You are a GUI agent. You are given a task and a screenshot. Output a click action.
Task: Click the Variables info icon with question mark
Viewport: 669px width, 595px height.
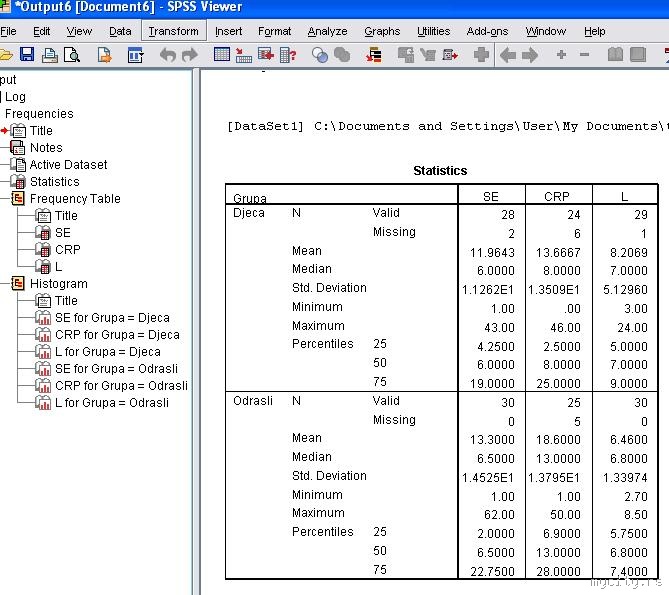click(x=288, y=55)
